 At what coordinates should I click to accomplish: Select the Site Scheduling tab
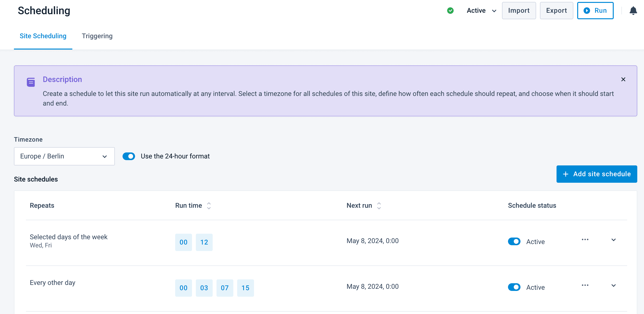[43, 36]
